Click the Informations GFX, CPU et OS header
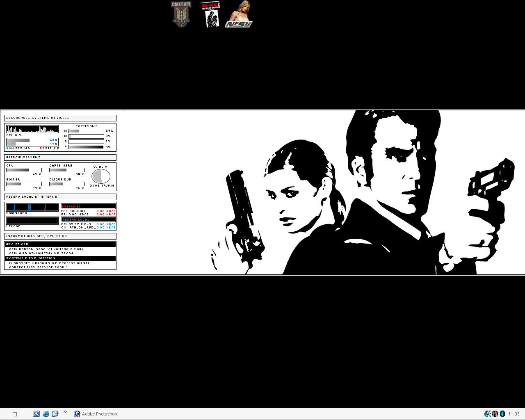 tap(60, 236)
